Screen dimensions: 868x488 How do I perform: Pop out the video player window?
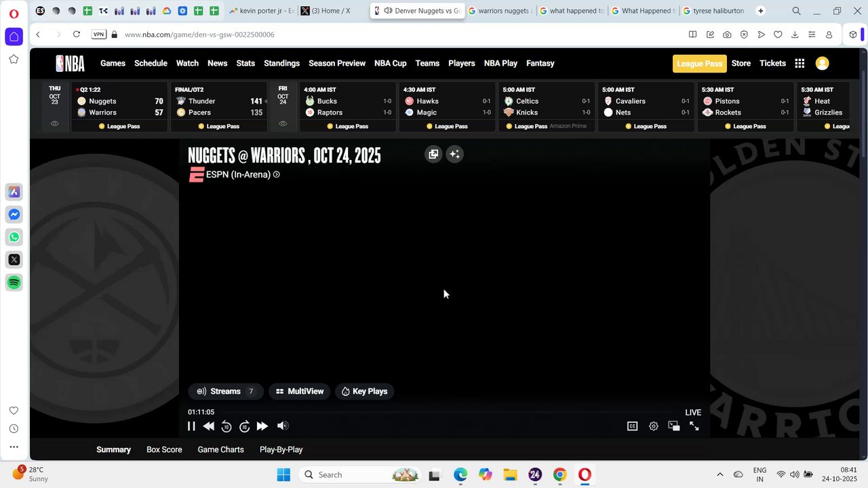(x=674, y=426)
